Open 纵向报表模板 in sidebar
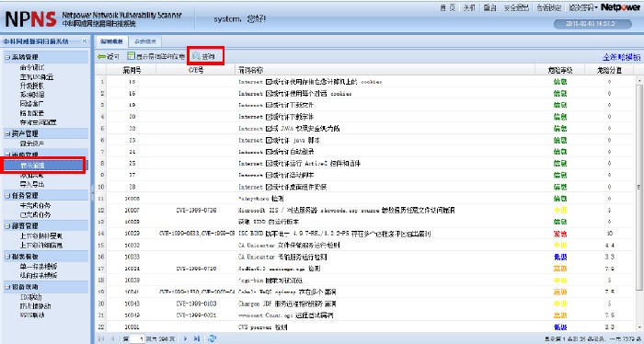 click(x=39, y=275)
